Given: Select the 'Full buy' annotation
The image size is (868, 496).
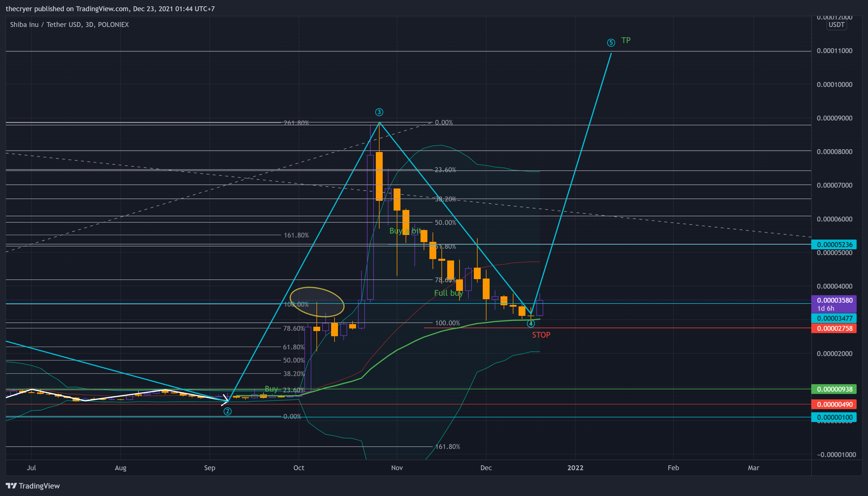Looking at the screenshot, I should point(448,293).
